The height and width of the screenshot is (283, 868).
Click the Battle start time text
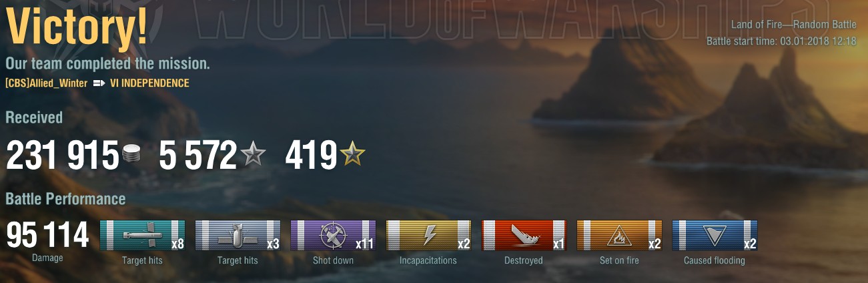click(x=781, y=41)
